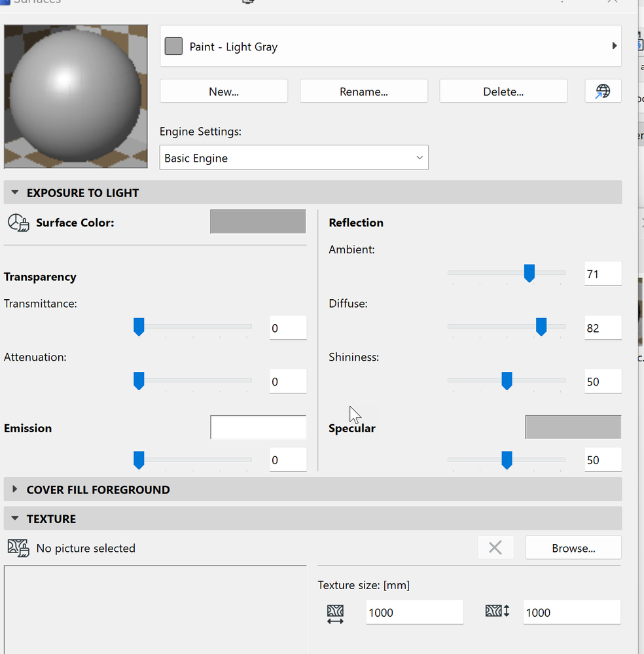Clear the texture with the X icon
The height and width of the screenshot is (654, 644).
click(495, 547)
